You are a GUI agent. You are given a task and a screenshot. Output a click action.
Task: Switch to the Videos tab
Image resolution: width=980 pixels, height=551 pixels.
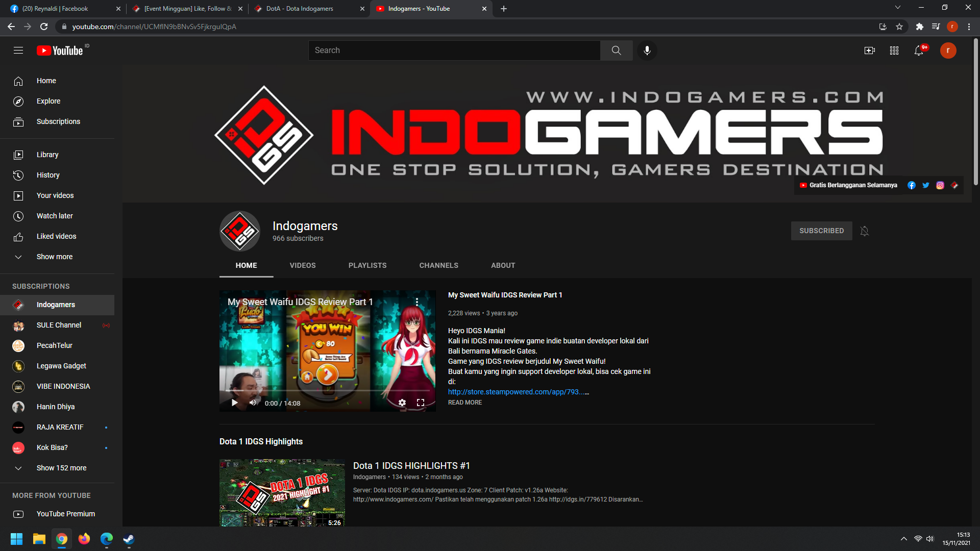tap(302, 265)
